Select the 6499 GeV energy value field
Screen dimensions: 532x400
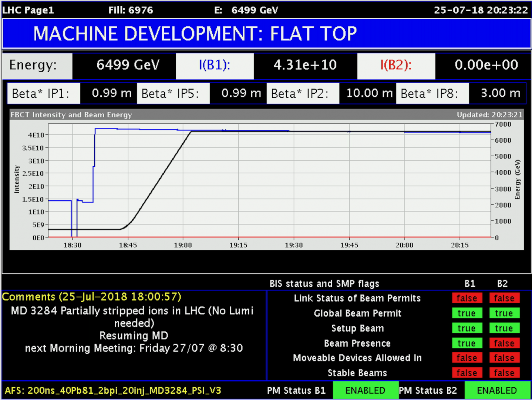click(x=124, y=66)
